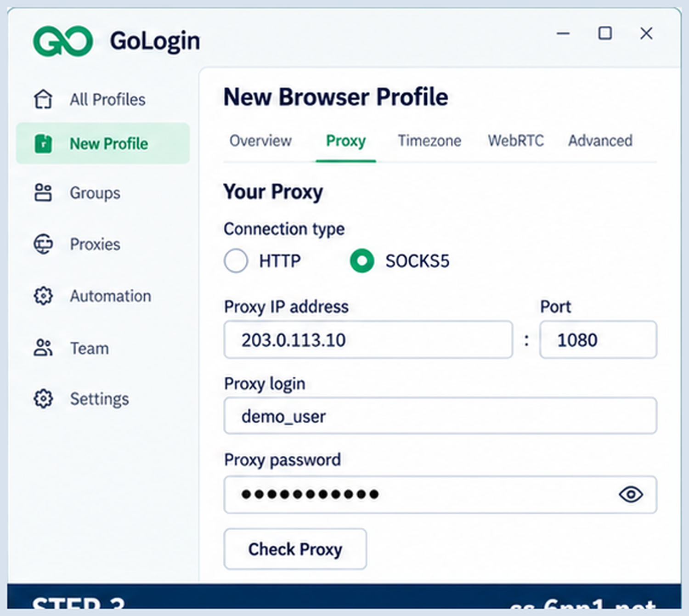Click the New Browser Profile heading

[x=336, y=97]
